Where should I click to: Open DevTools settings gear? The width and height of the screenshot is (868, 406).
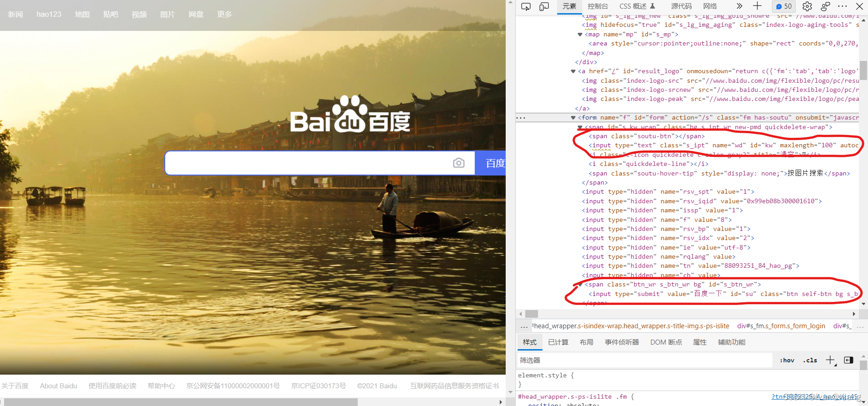(x=807, y=6)
